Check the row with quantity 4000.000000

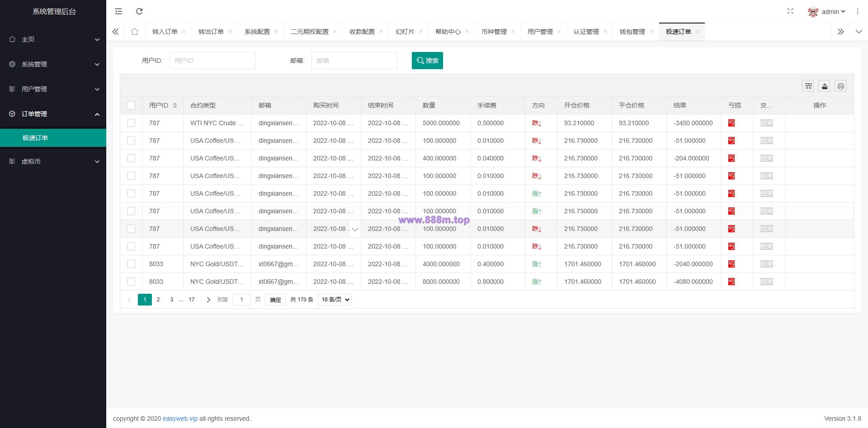coord(131,264)
